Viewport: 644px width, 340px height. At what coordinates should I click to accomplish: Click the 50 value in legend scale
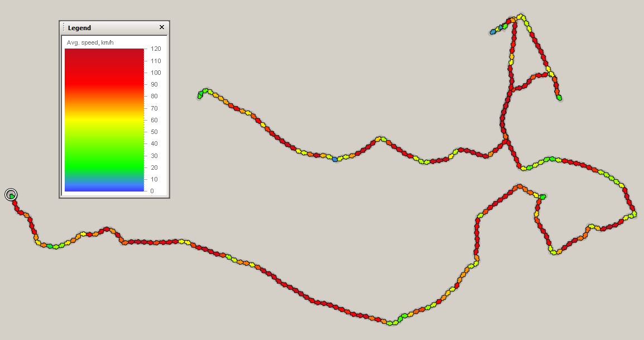pos(154,132)
